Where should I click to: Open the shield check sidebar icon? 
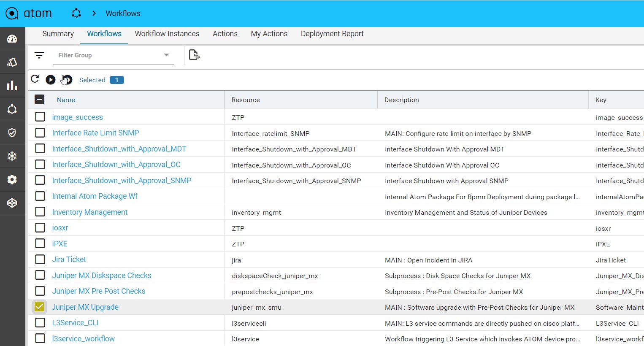12,132
